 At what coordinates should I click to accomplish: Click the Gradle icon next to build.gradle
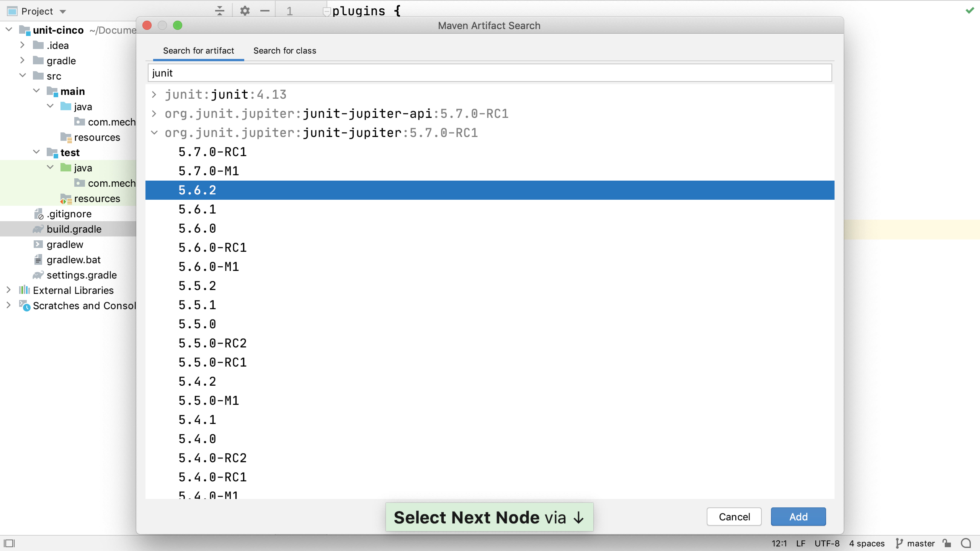point(38,229)
